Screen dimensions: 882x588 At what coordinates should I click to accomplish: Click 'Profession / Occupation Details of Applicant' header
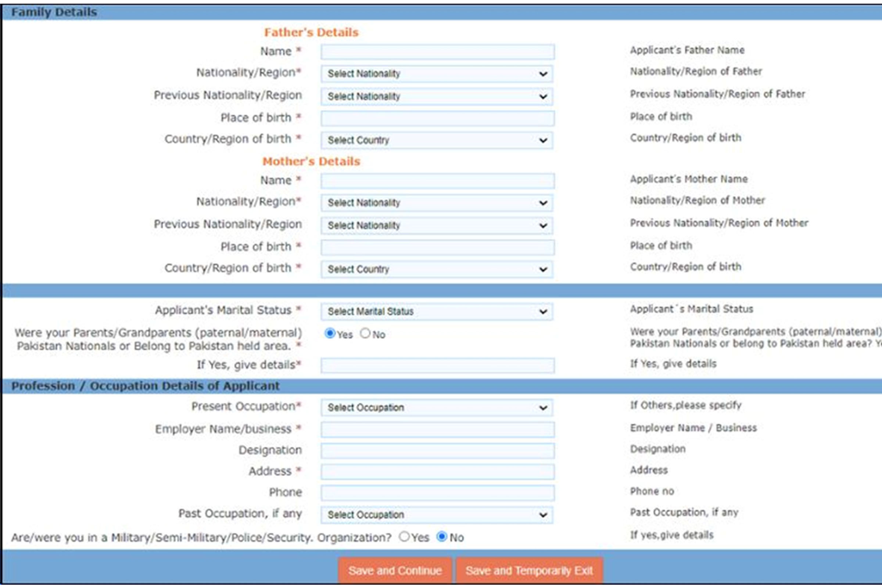(146, 386)
